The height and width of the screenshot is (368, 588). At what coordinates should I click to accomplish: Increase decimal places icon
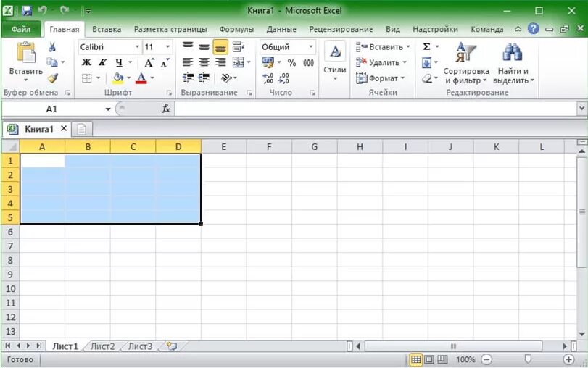click(268, 78)
